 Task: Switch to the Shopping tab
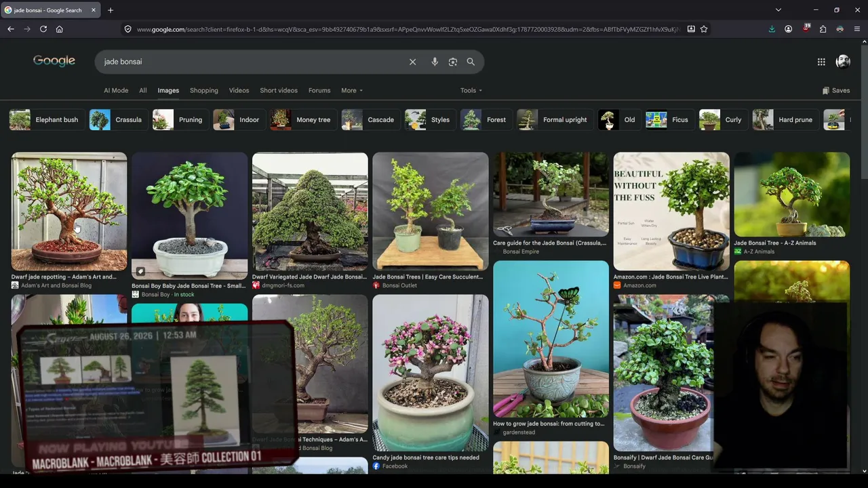point(204,90)
